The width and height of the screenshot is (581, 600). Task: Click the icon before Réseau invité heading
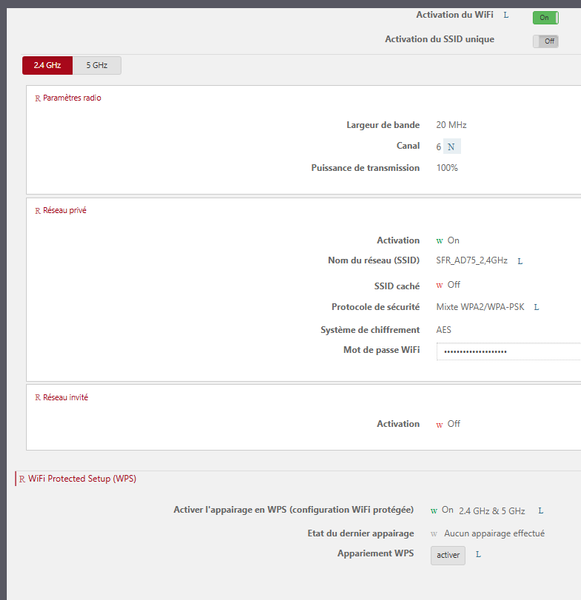click(38, 398)
